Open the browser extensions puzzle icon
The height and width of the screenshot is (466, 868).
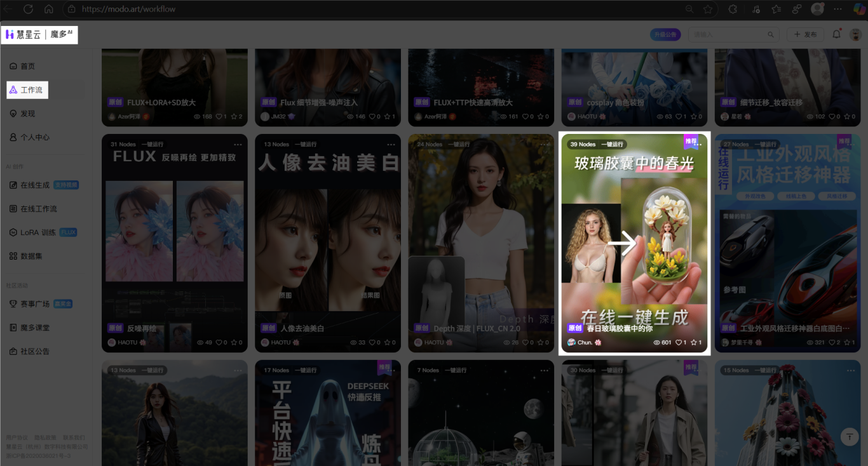click(x=733, y=10)
